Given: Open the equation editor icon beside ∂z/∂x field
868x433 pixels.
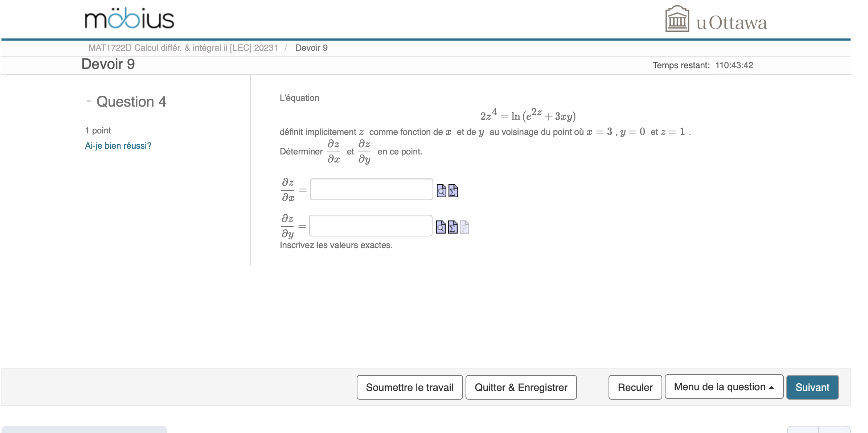Looking at the screenshot, I should [x=453, y=191].
